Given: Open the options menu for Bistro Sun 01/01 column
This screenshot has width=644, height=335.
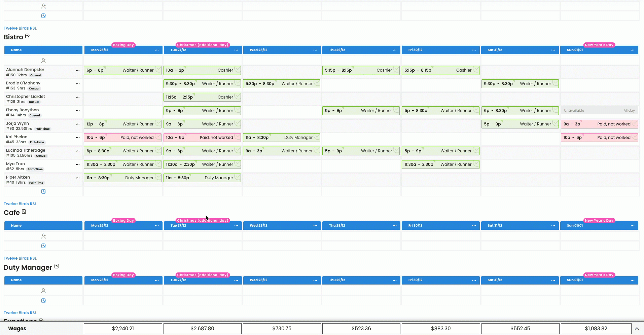Looking at the screenshot, I should tap(633, 50).
